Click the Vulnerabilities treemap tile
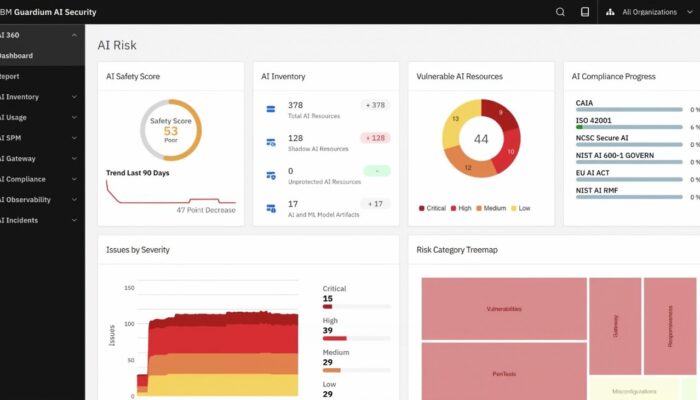This screenshot has height=400, width=700. pyautogui.click(x=504, y=309)
